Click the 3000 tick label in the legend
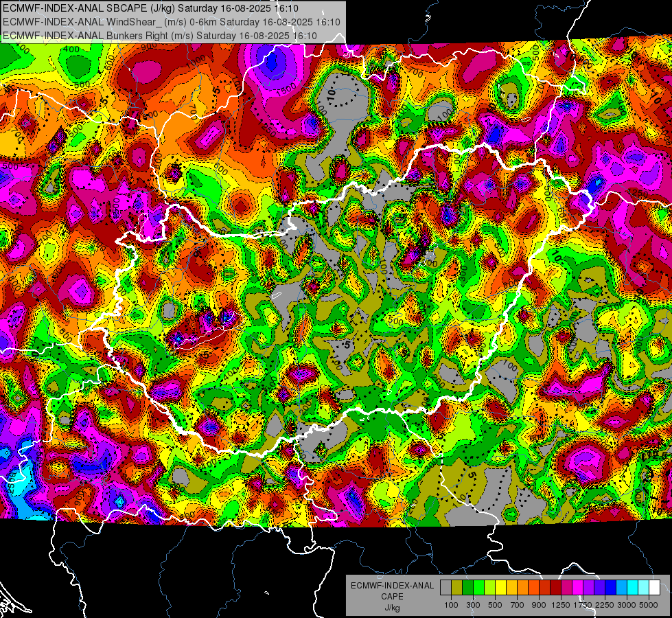 click(627, 605)
